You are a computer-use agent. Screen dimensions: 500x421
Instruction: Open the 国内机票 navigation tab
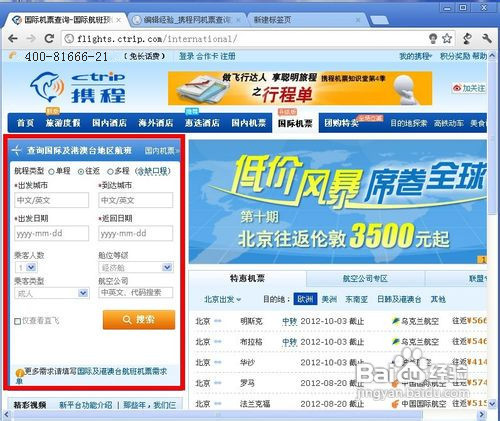click(x=249, y=123)
